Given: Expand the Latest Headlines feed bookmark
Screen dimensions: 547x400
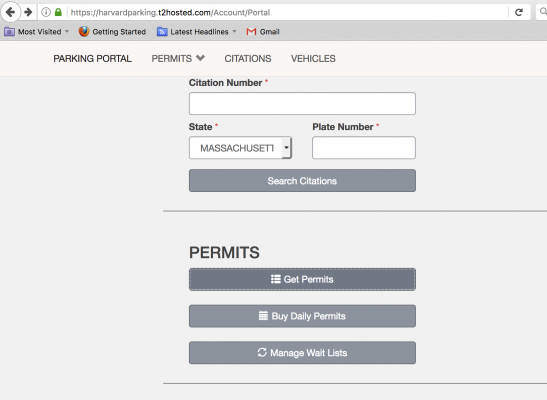Looking at the screenshot, I should pos(197,32).
